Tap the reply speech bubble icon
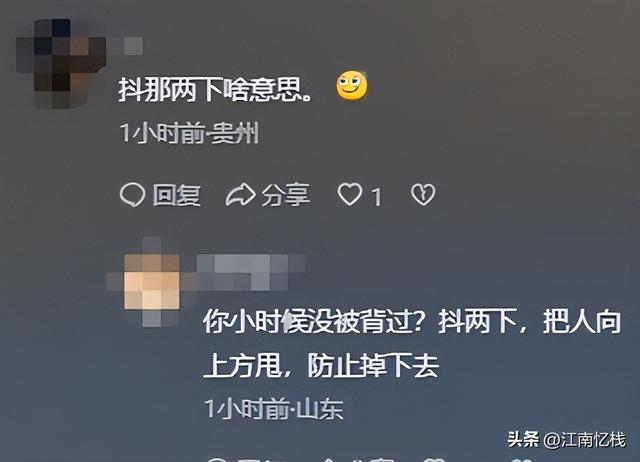 click(132, 195)
